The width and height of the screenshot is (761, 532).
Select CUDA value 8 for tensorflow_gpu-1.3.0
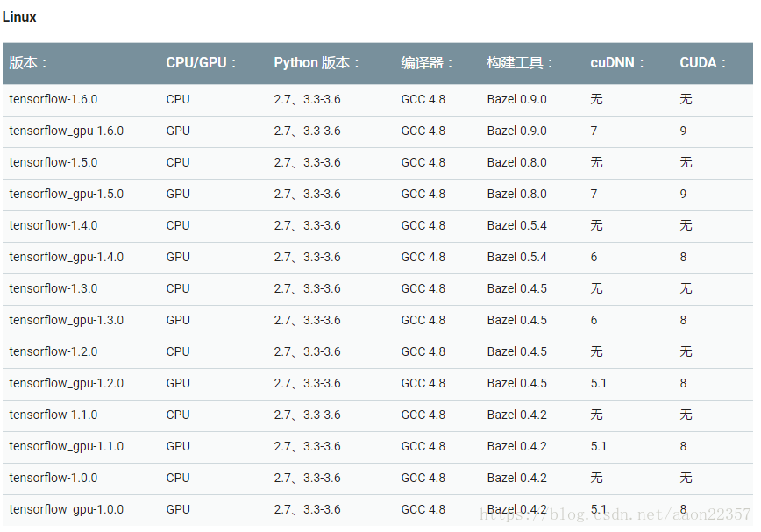tap(683, 320)
